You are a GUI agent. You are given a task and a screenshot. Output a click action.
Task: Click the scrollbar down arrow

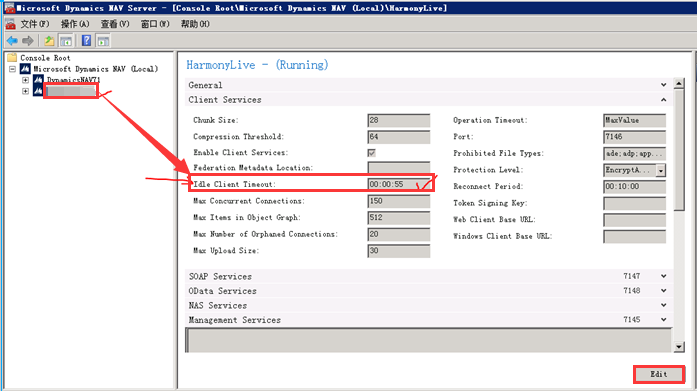pos(679,347)
